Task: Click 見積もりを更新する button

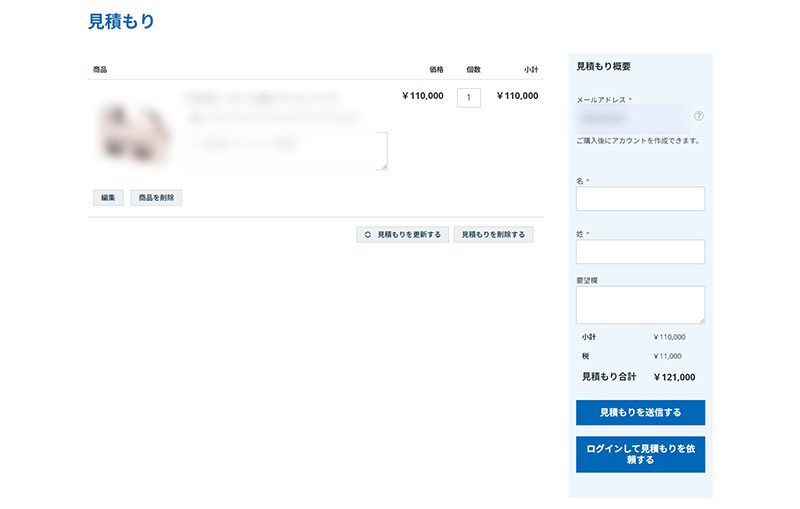Action: [x=403, y=235]
